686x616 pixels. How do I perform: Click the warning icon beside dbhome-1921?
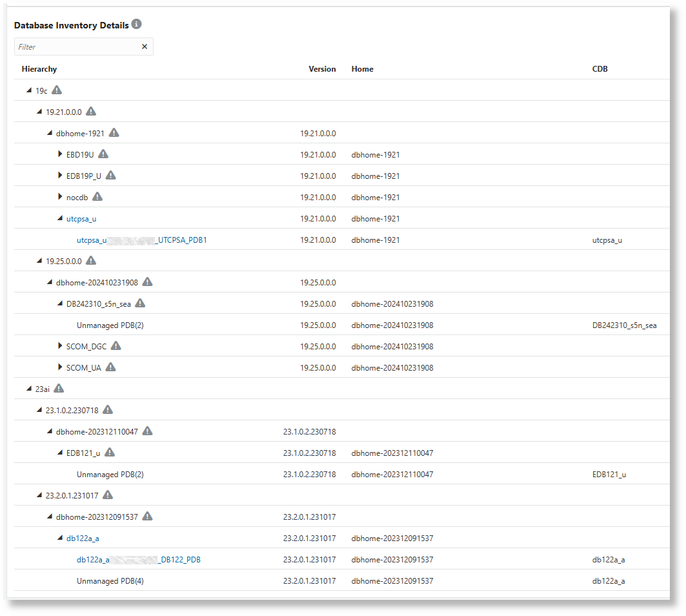pyautogui.click(x=114, y=132)
